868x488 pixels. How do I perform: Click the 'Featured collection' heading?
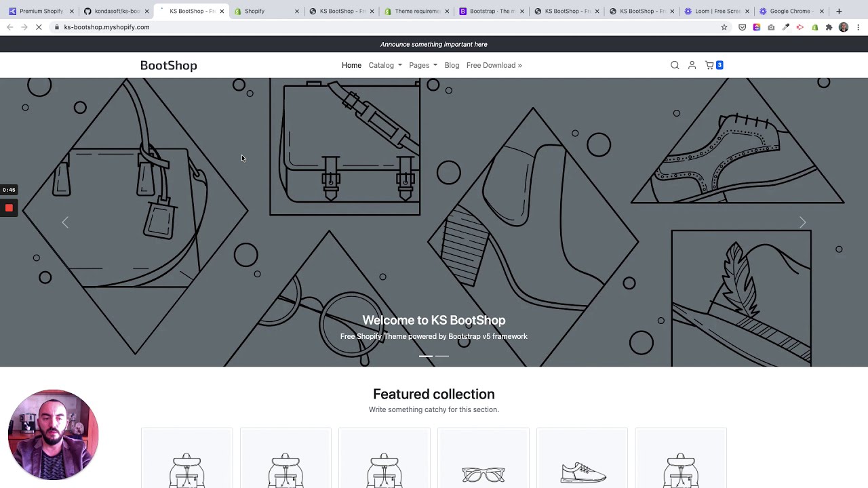(434, 394)
